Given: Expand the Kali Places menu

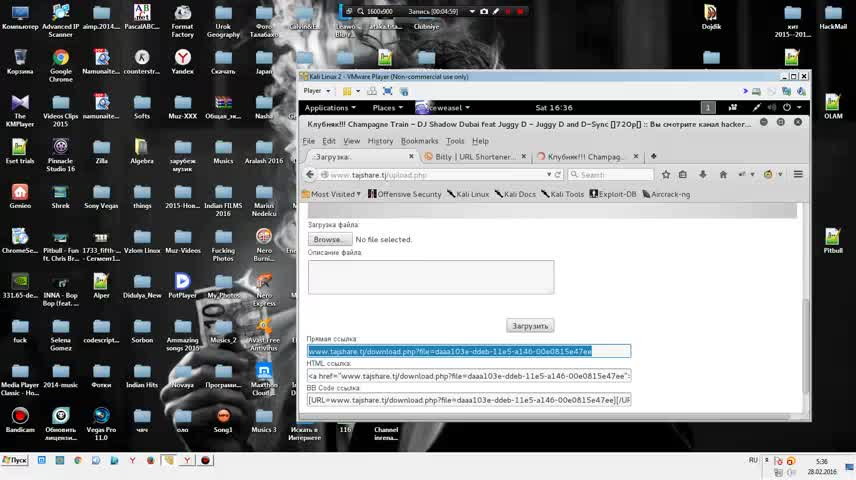Looking at the screenshot, I should (x=387, y=108).
